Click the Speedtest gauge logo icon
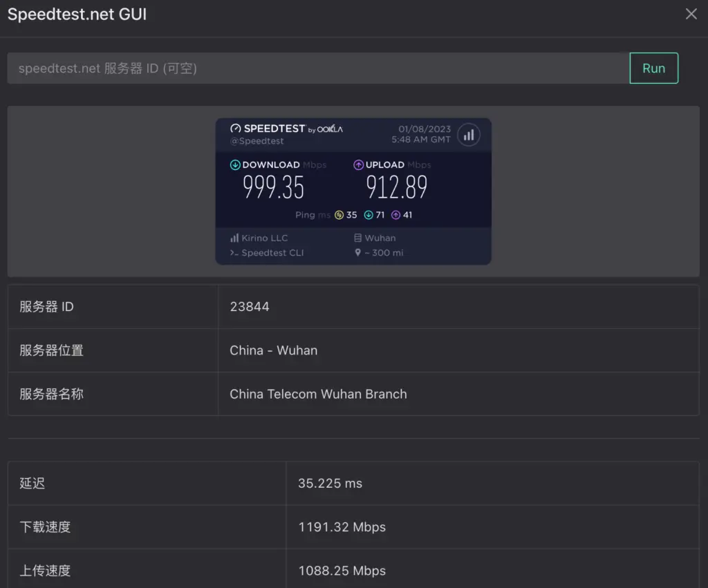Screen dimensions: 708x588 click(x=235, y=129)
